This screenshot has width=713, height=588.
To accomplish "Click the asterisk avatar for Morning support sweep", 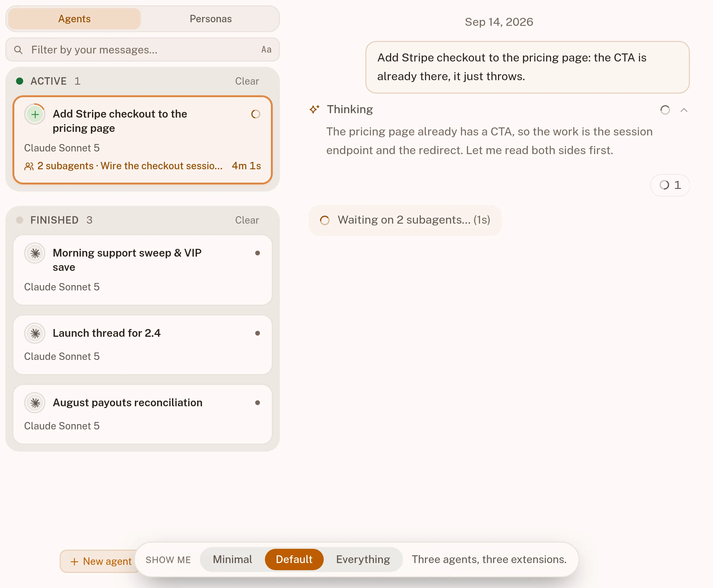I will pos(35,253).
